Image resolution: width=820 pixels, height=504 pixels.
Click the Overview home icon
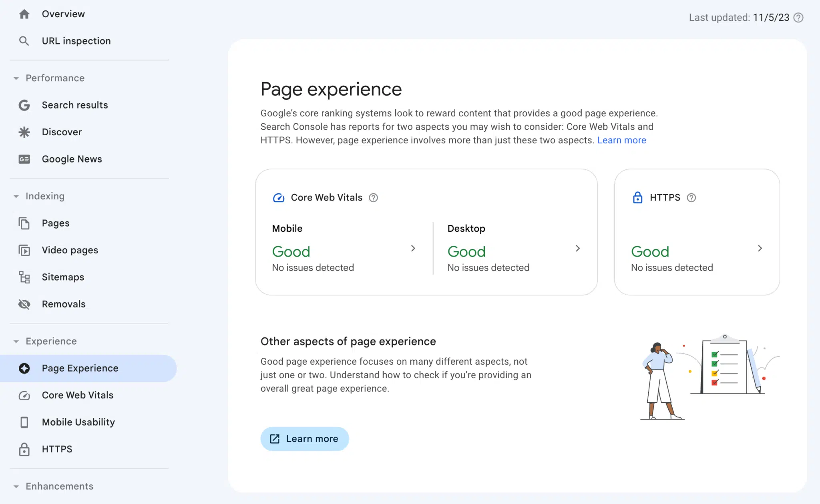coord(24,14)
